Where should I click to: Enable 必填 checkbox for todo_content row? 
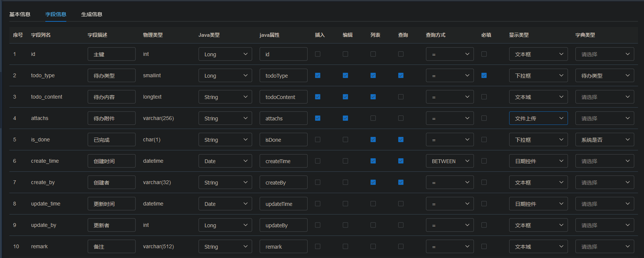[x=484, y=97]
